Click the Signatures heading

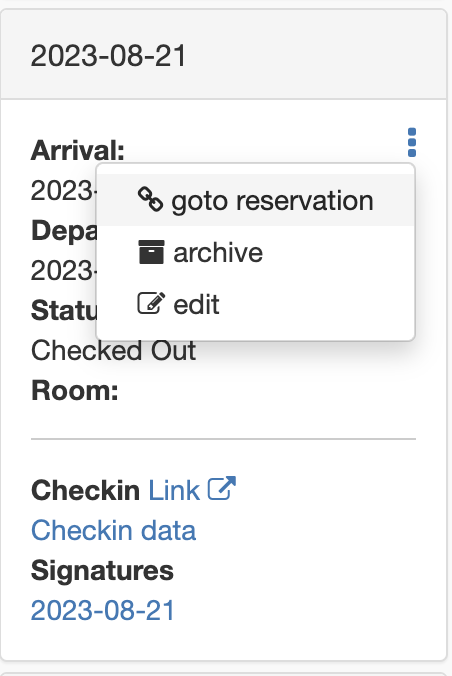click(x=102, y=570)
